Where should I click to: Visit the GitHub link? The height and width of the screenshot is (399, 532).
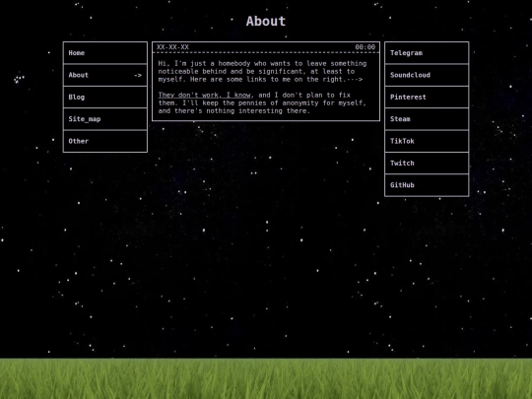(427, 185)
